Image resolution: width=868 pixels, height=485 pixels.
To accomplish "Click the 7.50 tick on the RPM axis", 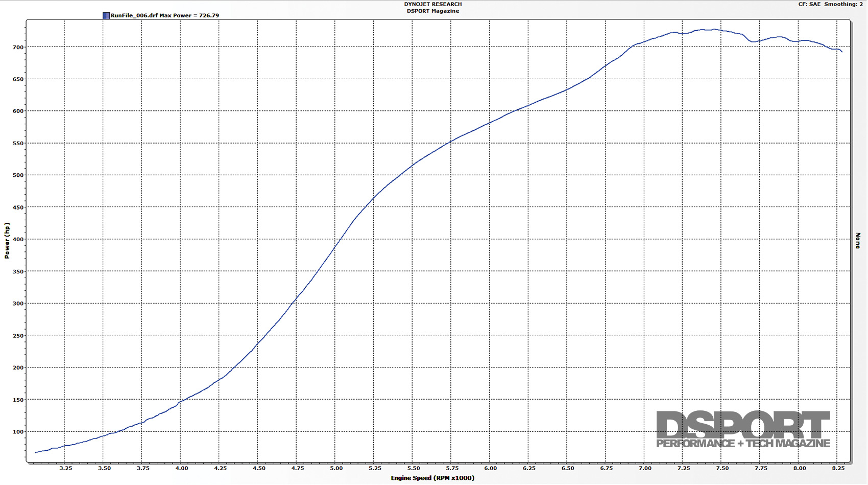I will click(x=722, y=468).
